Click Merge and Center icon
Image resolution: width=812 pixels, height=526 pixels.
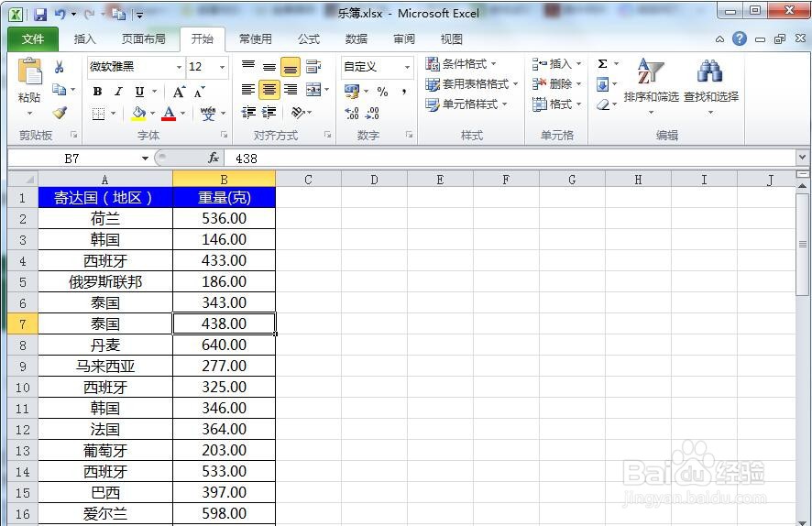coord(313,90)
